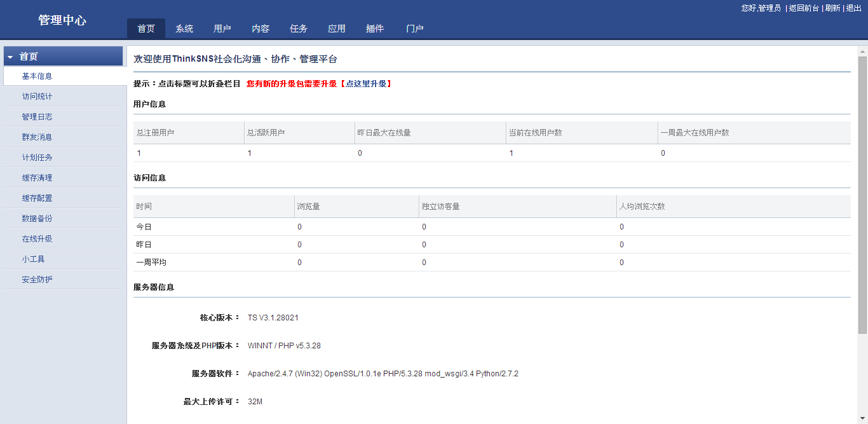
Task: Select 安全防护 in the sidebar
Action: point(37,280)
